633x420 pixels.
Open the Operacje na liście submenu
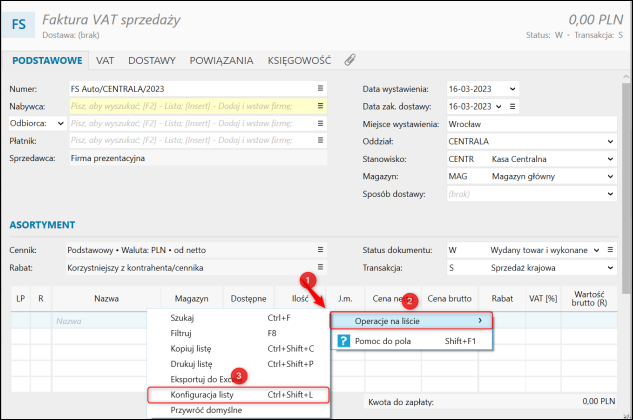412,320
